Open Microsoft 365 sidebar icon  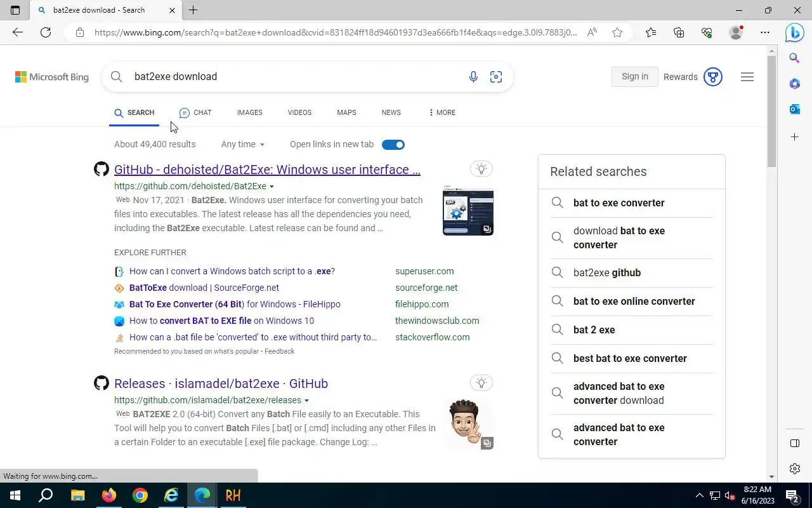(x=794, y=84)
